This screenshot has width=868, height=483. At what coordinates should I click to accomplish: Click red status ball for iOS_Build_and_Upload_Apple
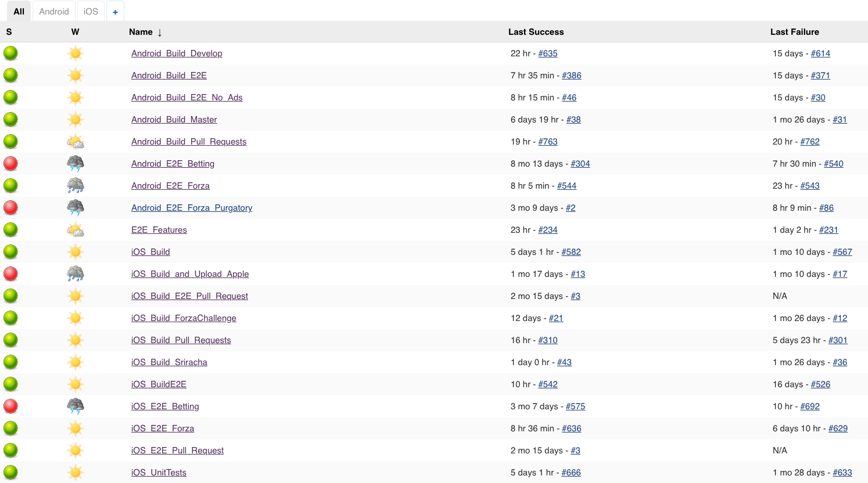(10, 274)
